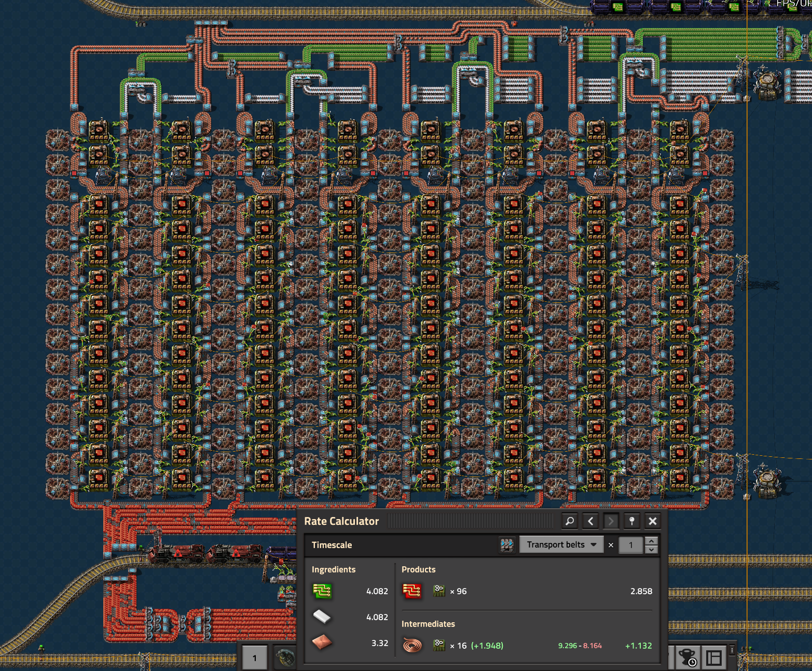Click the transport belt icon beside Timescale
The image size is (812, 671).
click(507, 545)
